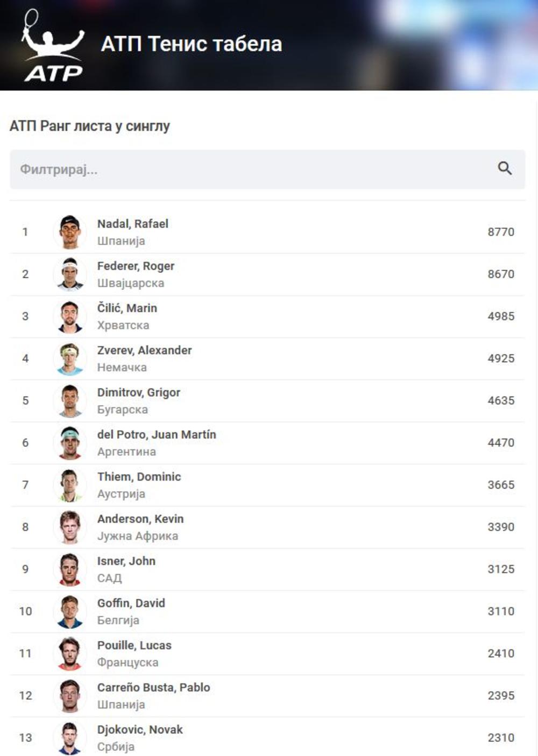Click Juan Martín del Potro's photo
The height and width of the screenshot is (756, 538).
pos(70,443)
